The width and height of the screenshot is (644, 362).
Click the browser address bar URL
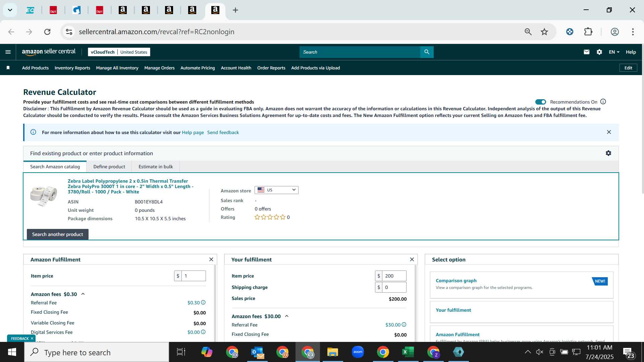coord(156,32)
